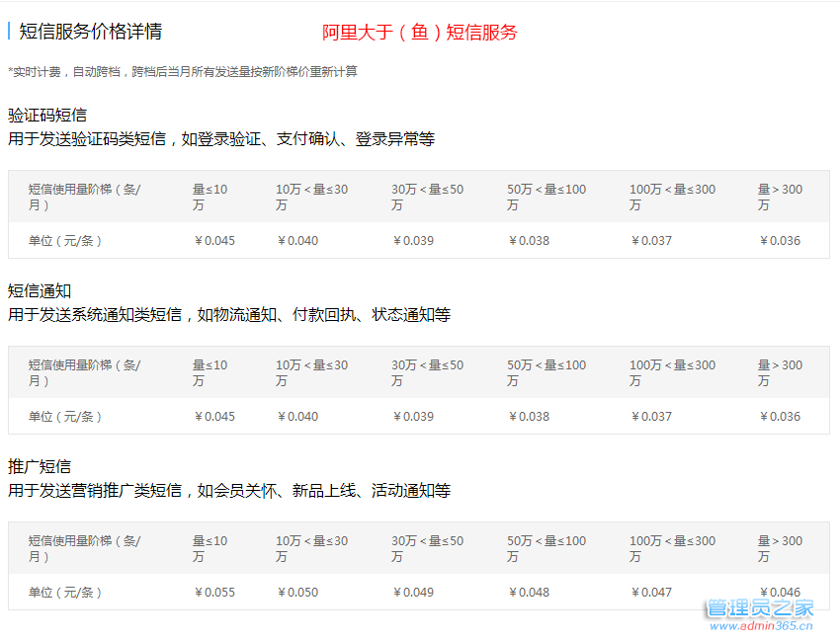
Task: Click 量>300万 header in 推广短信 table
Action: 780,549
